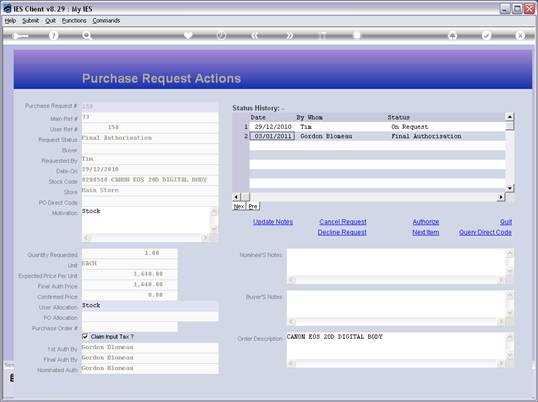Click the double right arrow toolbar icon

290,35
